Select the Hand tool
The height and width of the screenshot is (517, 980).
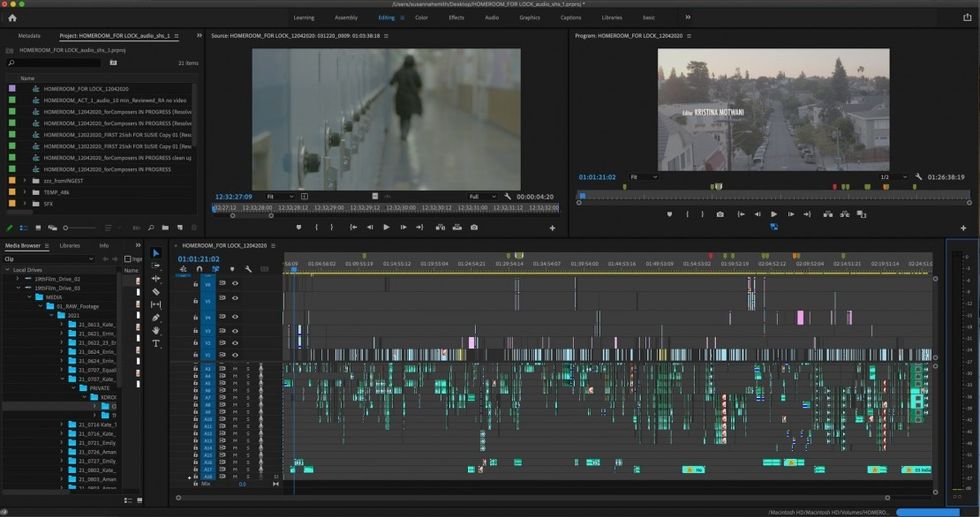[x=156, y=330]
